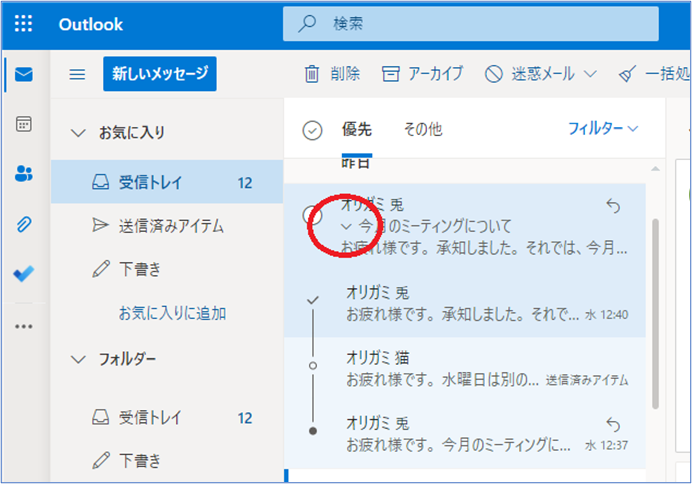
Task: Click reply arrow icon on top conversation
Action: point(613,206)
